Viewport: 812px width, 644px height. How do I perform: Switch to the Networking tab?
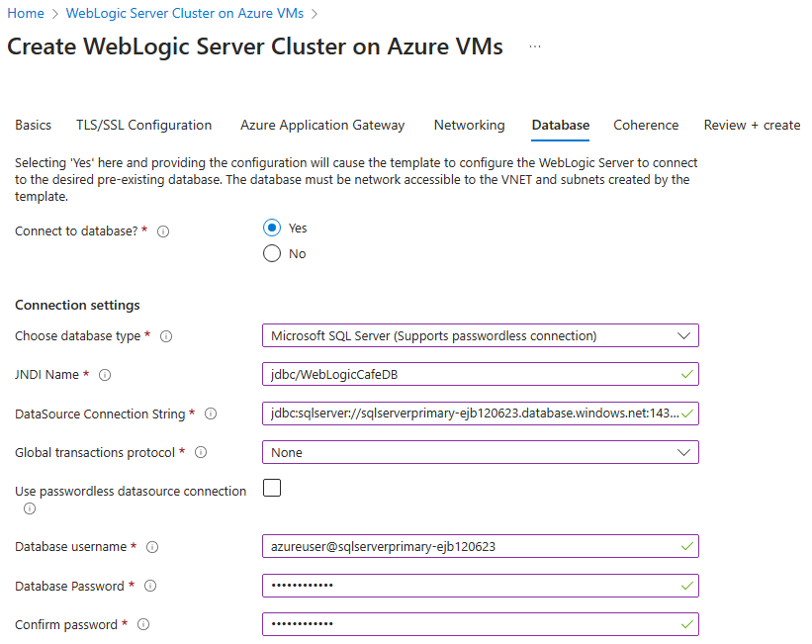tap(469, 125)
